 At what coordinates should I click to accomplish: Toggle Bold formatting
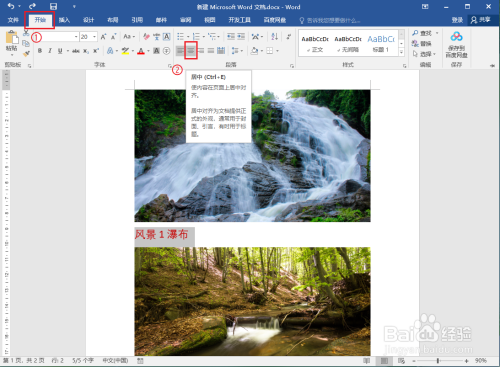coord(40,51)
